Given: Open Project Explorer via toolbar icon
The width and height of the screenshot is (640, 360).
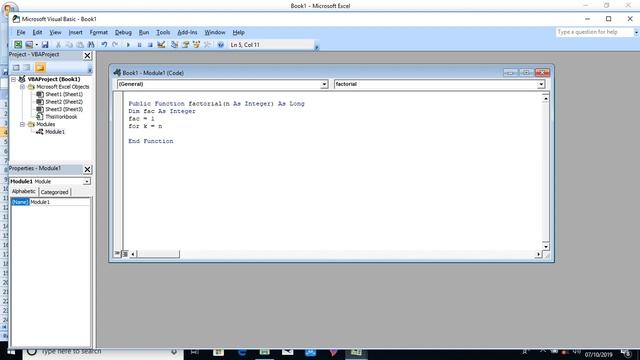Looking at the screenshot, I should point(175,44).
